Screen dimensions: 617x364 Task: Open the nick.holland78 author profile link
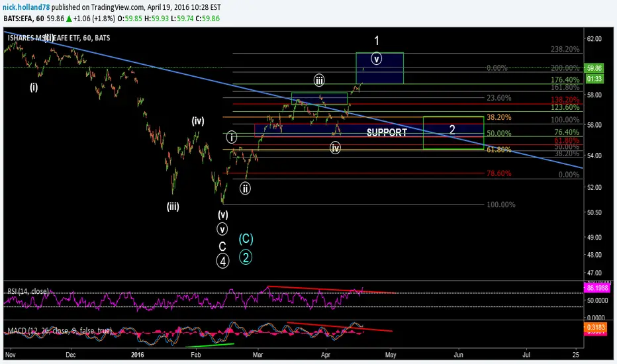tap(26, 7)
